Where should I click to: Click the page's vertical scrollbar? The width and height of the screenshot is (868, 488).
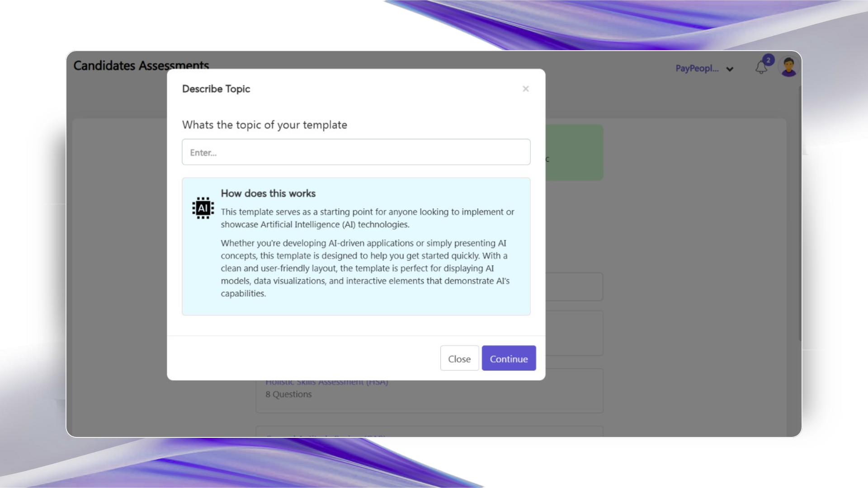[x=799, y=212]
